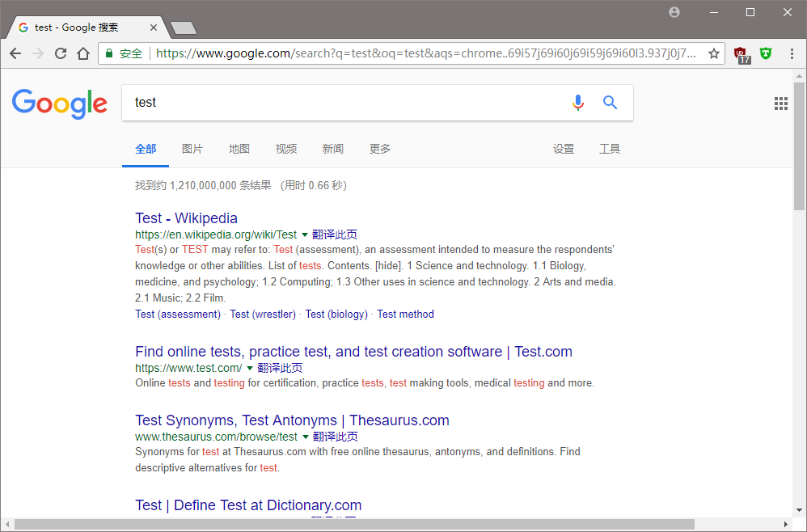The height and width of the screenshot is (532, 807).
Task: Click the results count text '找到约 1,210,000,000 条结果'
Action: click(x=203, y=185)
